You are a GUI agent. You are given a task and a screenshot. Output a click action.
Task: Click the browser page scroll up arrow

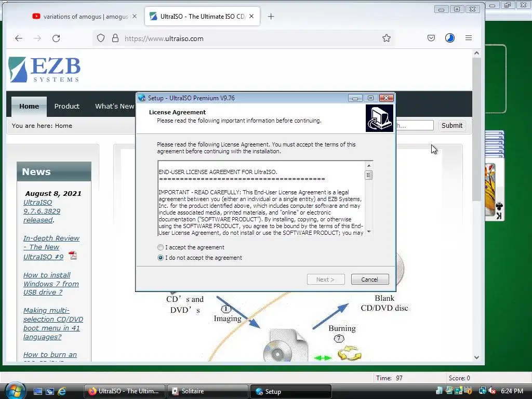point(476,53)
